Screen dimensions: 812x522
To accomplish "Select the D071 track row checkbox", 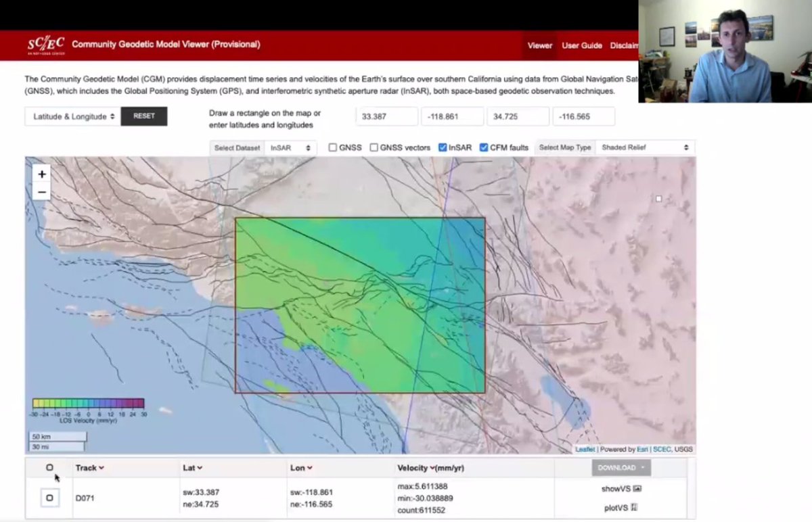I will (49, 498).
